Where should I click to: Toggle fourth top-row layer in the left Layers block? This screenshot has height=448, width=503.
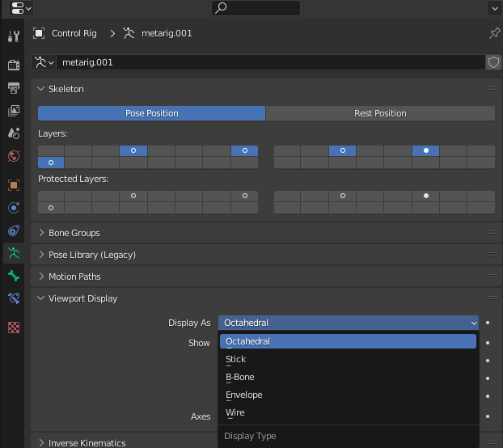pos(133,150)
